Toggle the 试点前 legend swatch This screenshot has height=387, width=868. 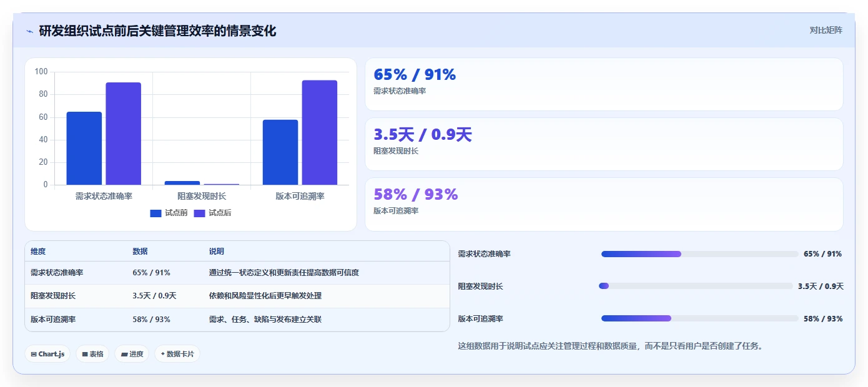pos(155,213)
